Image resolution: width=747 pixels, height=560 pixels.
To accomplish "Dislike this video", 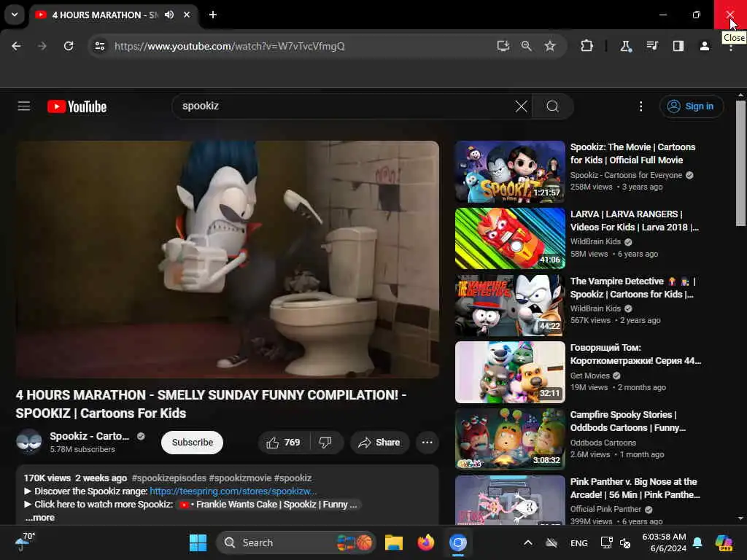I will pyautogui.click(x=326, y=443).
